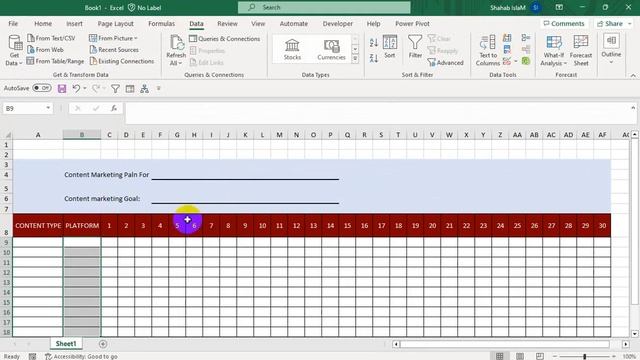Screen dimensions: 640x360
Task: Add a new sheet with plus button
Action: coord(103,344)
